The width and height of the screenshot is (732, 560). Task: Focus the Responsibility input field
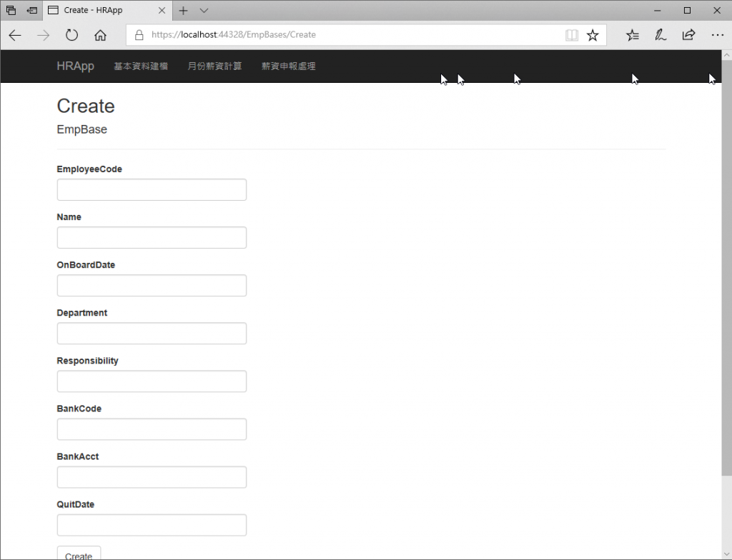[x=152, y=381]
